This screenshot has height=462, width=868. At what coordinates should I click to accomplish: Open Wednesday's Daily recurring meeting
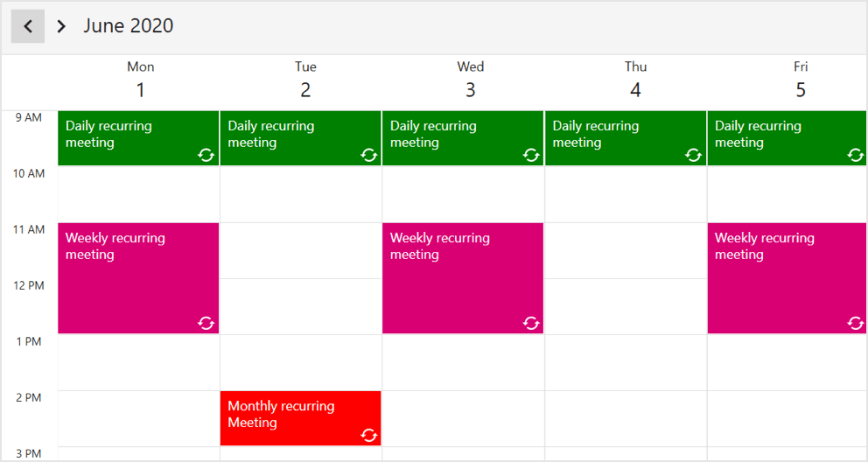(x=455, y=136)
